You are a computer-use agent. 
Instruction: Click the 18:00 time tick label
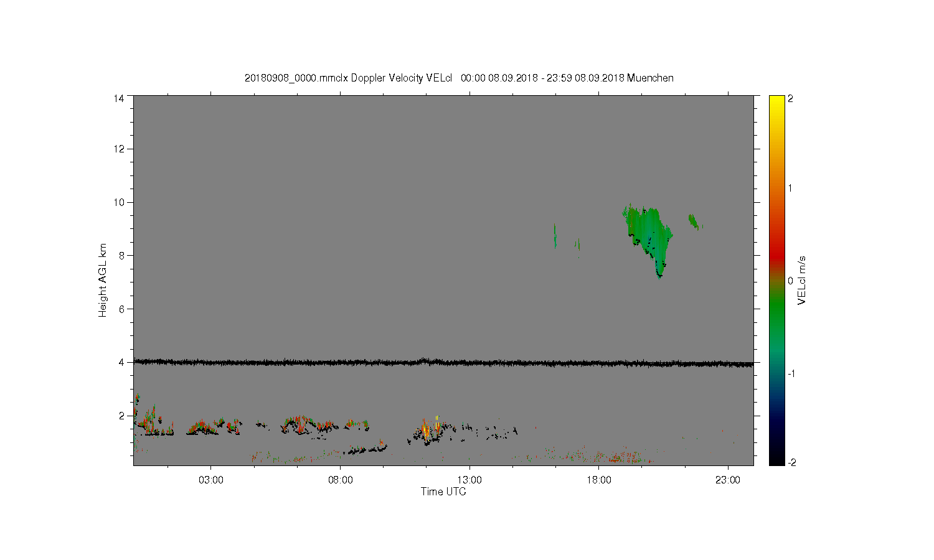[598, 480]
